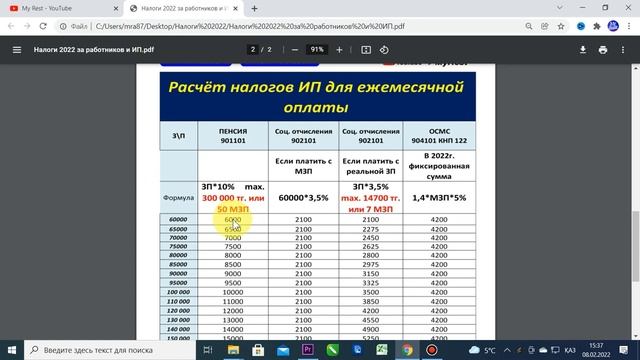
Task: Click the page number field showing 2
Action: (253, 49)
